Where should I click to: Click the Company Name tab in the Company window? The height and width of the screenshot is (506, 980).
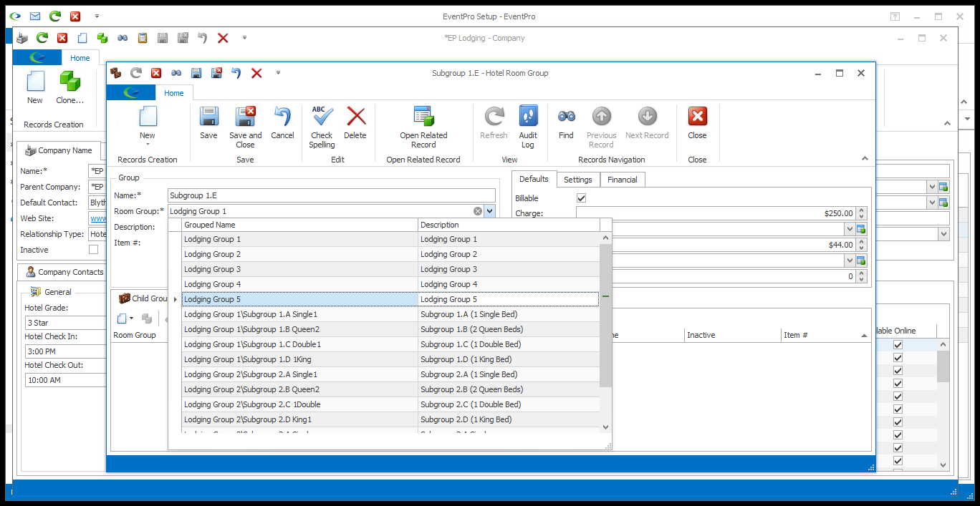(x=59, y=150)
